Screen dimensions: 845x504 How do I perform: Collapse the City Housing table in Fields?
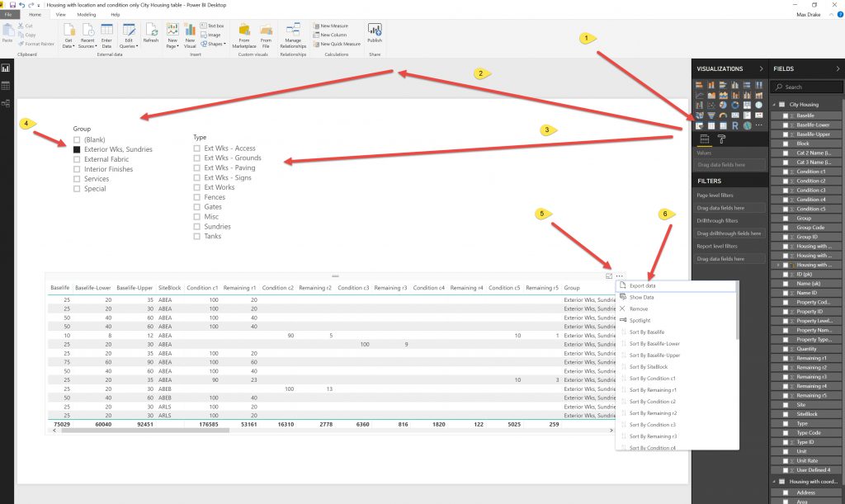pos(775,105)
